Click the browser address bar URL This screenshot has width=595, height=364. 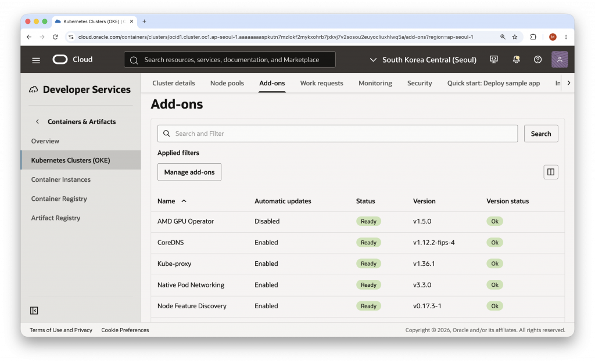pos(275,37)
